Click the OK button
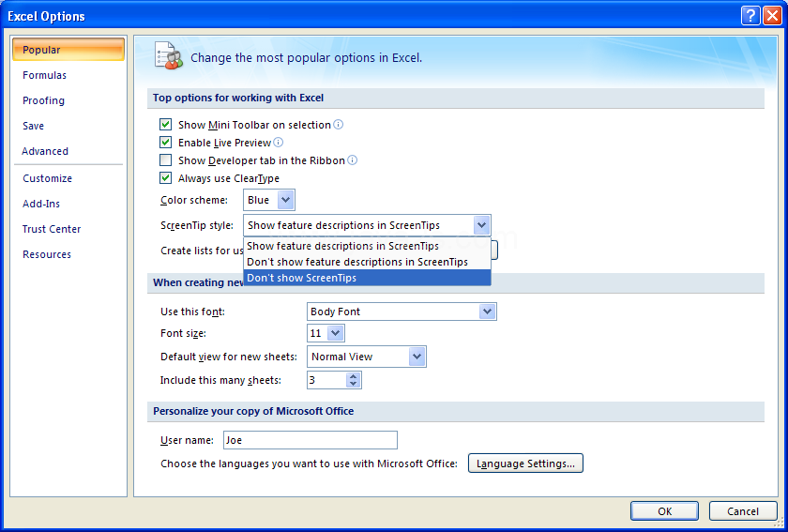788x532 pixels. [x=664, y=510]
